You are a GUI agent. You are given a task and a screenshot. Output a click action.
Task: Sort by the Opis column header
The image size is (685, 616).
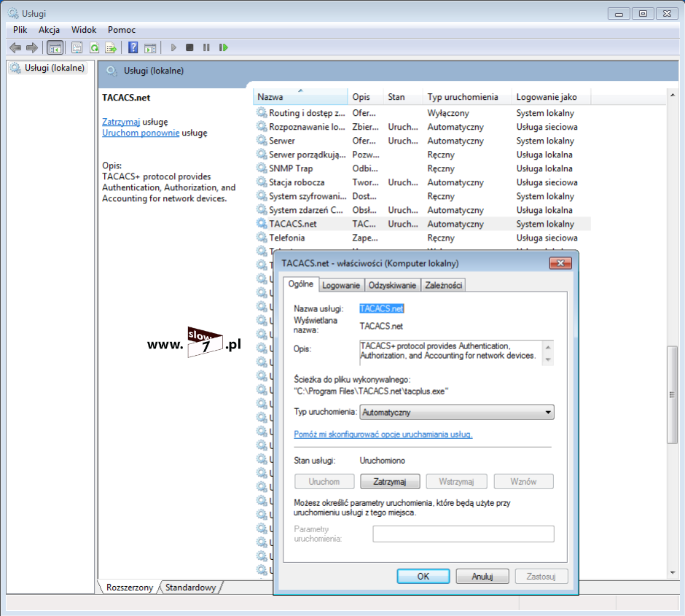point(365,96)
